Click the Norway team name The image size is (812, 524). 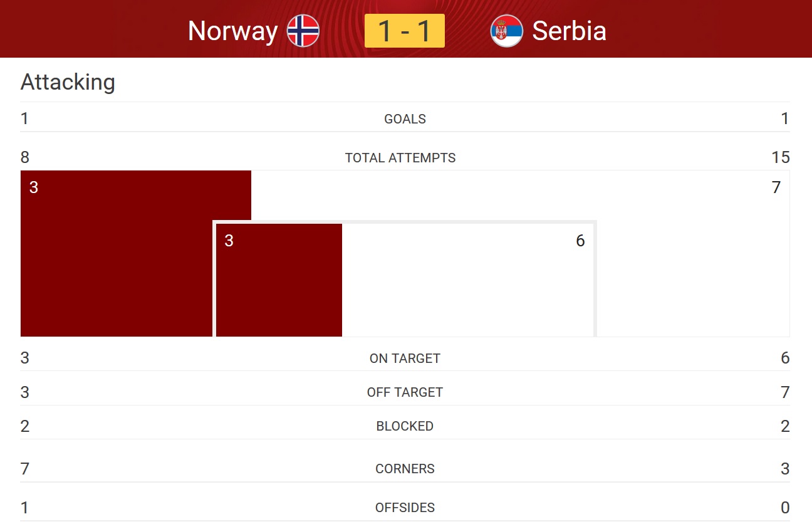pyautogui.click(x=232, y=31)
